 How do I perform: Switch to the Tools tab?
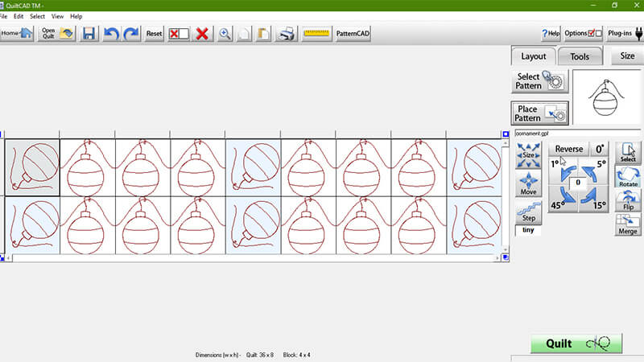(x=580, y=56)
